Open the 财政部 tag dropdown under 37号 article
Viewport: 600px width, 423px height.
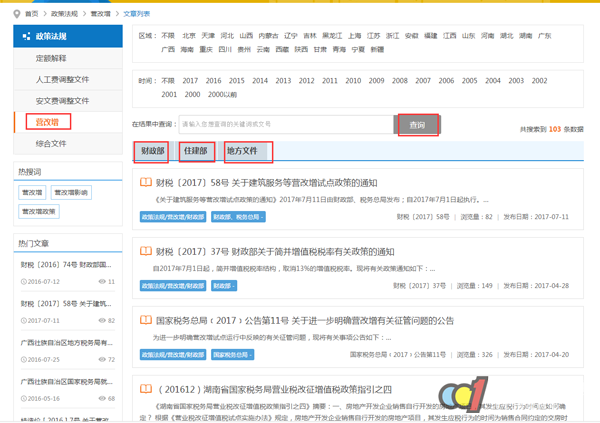coord(224,286)
